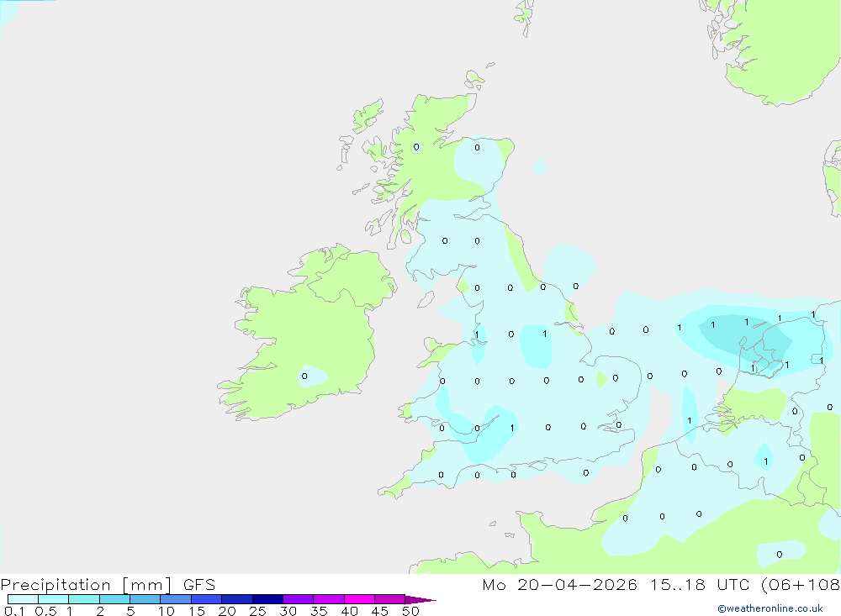The height and width of the screenshot is (616, 841).
Task: Click the "15" legend label
Action: pyautogui.click(x=197, y=611)
